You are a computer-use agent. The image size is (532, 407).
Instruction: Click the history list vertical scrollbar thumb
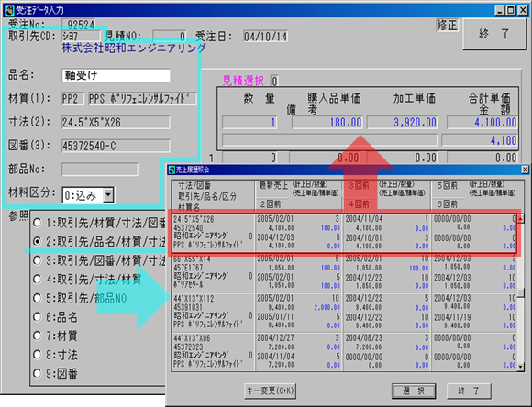(520, 292)
